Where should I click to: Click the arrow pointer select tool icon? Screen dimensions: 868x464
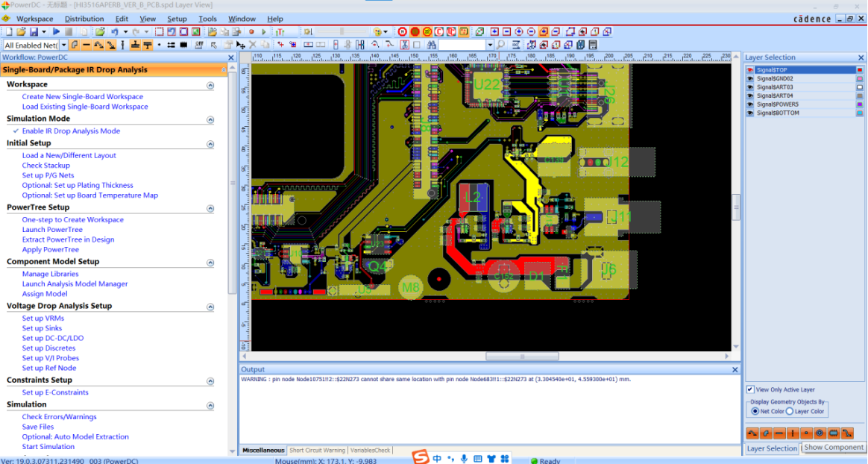[x=214, y=45]
